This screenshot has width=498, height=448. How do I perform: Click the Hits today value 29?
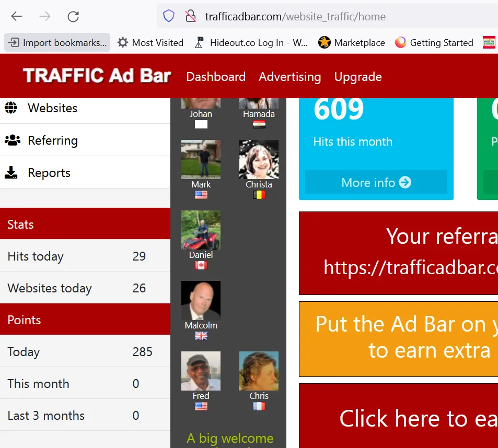tap(139, 256)
